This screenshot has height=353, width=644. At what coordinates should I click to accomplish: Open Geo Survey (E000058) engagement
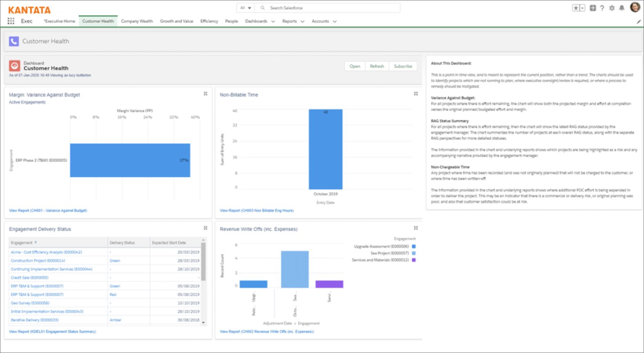point(30,303)
